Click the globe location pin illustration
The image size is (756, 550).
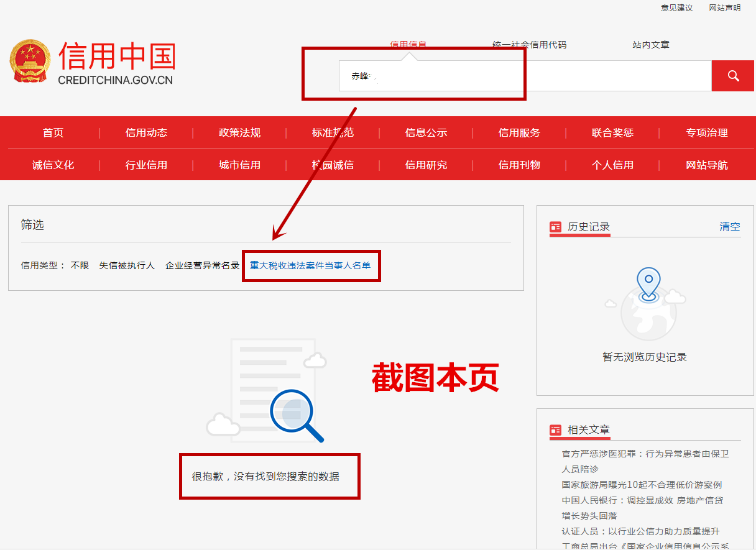click(648, 300)
